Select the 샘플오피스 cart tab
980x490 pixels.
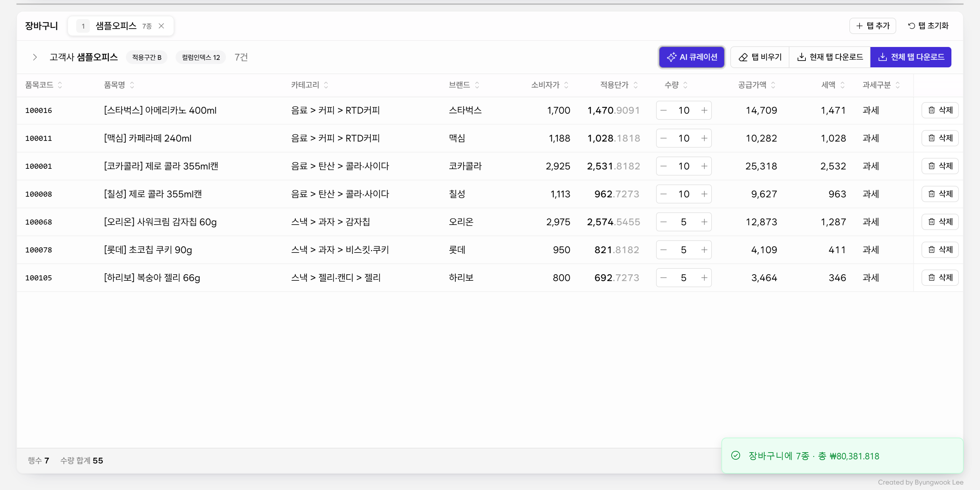tap(120, 26)
